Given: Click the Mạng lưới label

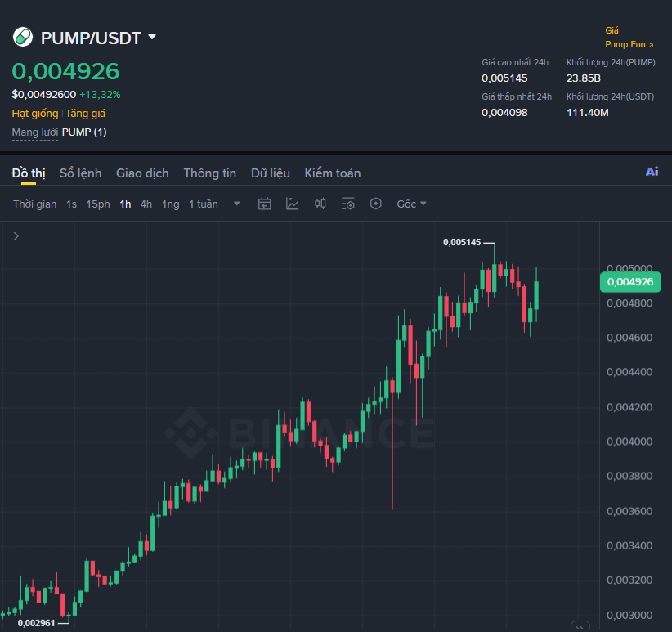Looking at the screenshot, I should coord(34,132).
